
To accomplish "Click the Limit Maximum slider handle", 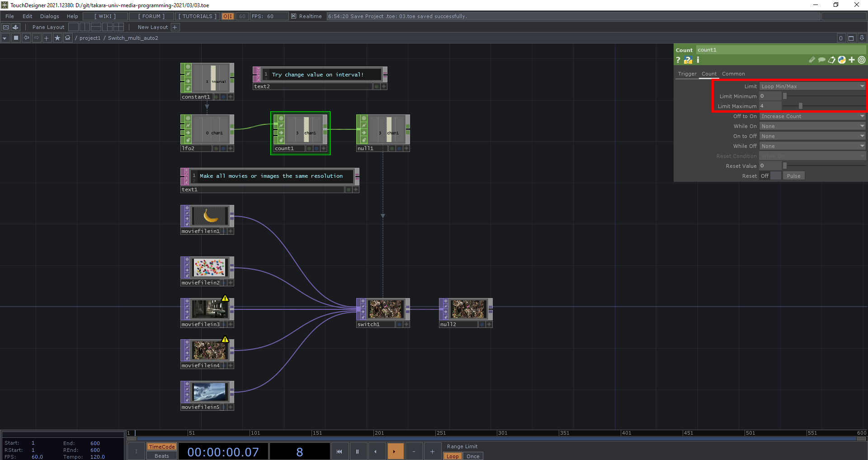I will [x=800, y=106].
